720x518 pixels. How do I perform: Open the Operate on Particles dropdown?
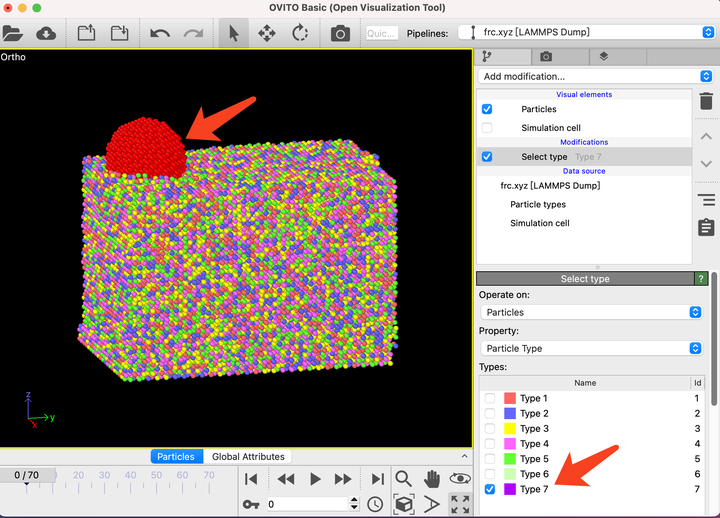(x=591, y=312)
